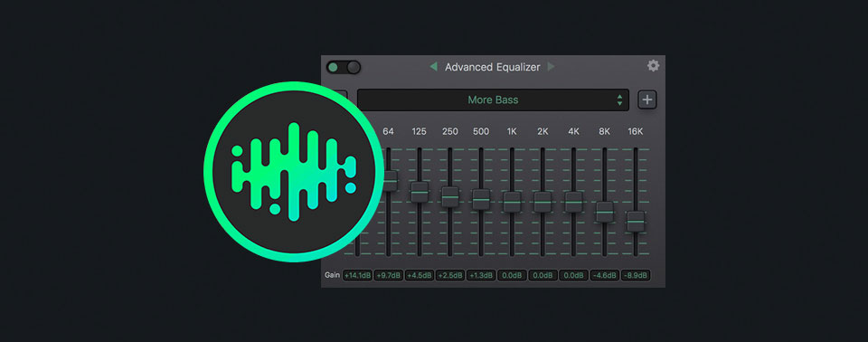Screen dimensions: 868x342
Task: Click the green waveform app logo
Action: coord(294,172)
